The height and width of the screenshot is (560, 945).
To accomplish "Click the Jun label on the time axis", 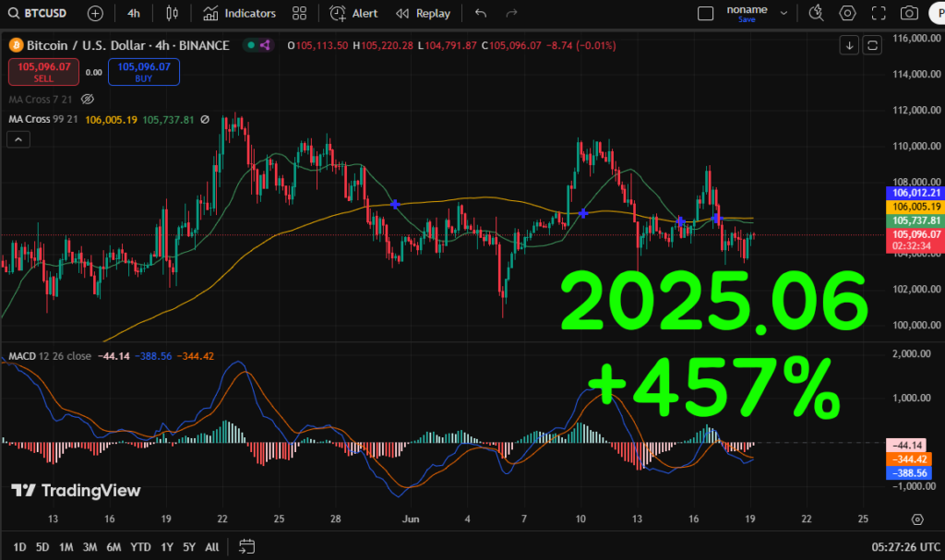I will [x=411, y=519].
